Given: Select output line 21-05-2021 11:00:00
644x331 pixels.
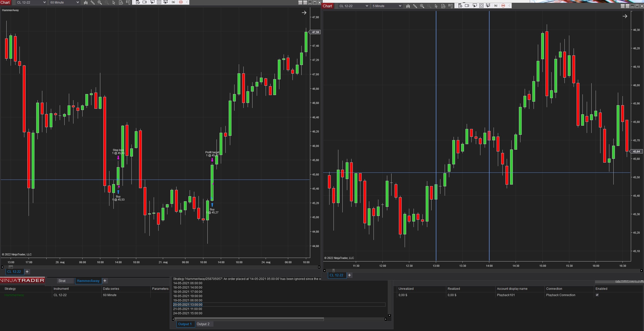Looking at the screenshot, I should (188, 309).
